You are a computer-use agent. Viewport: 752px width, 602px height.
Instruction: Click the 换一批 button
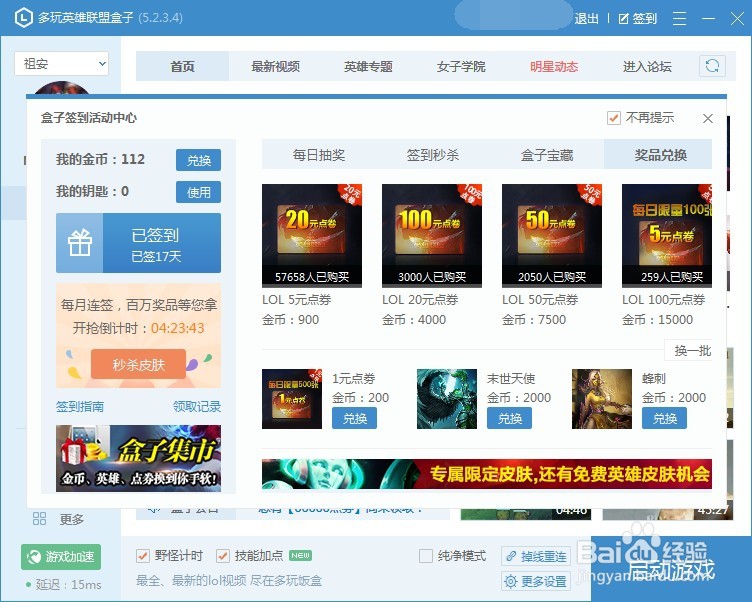[689, 350]
